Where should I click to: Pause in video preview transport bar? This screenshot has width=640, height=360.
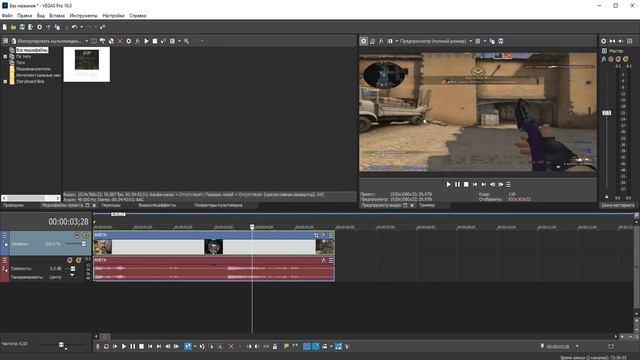[457, 184]
